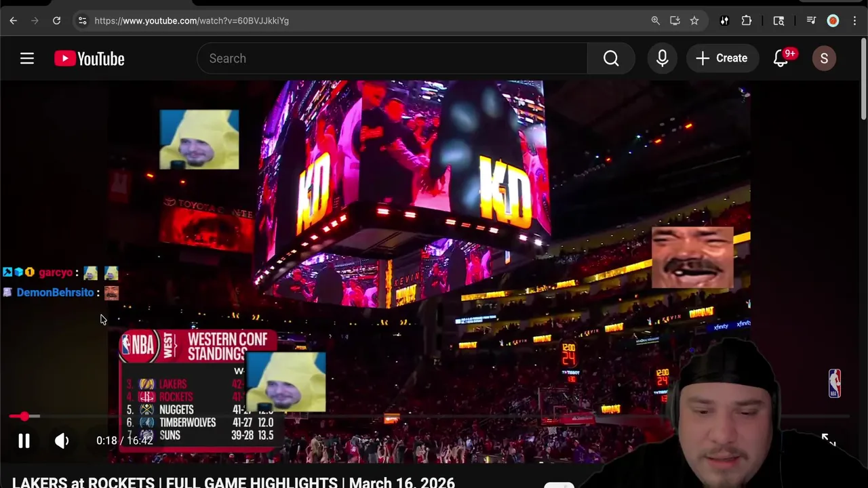Reload the page

pos(57,21)
